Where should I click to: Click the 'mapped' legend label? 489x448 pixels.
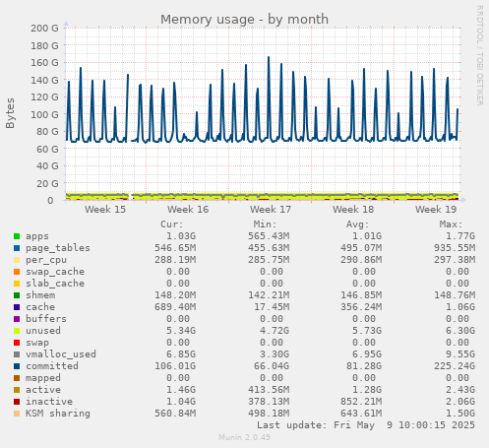tap(43, 378)
